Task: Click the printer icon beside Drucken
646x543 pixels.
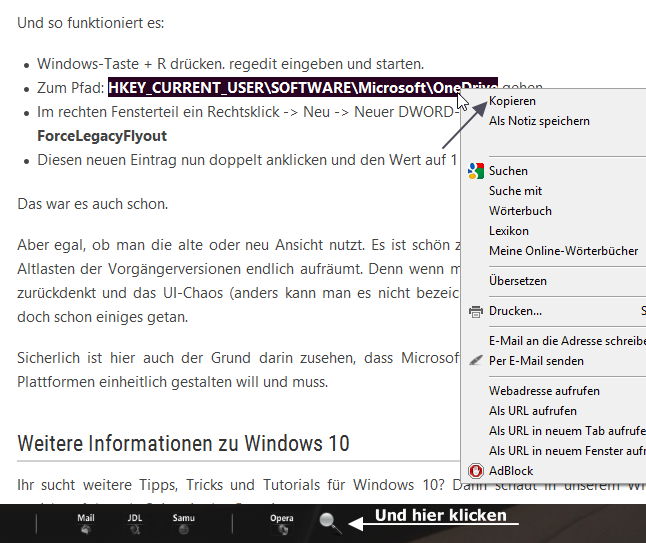Action: tap(476, 311)
